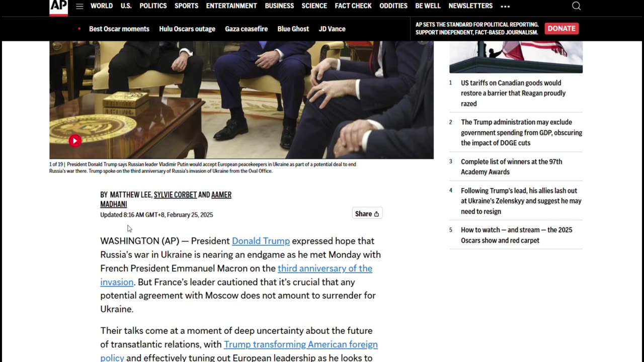This screenshot has width=644, height=362.
Task: Open the flag thumbnail in most-read sidebar
Action: click(516, 57)
